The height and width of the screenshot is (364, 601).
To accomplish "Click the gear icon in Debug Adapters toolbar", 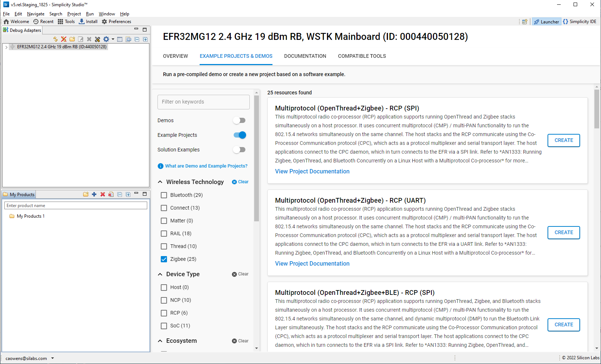I will click(x=106, y=39).
